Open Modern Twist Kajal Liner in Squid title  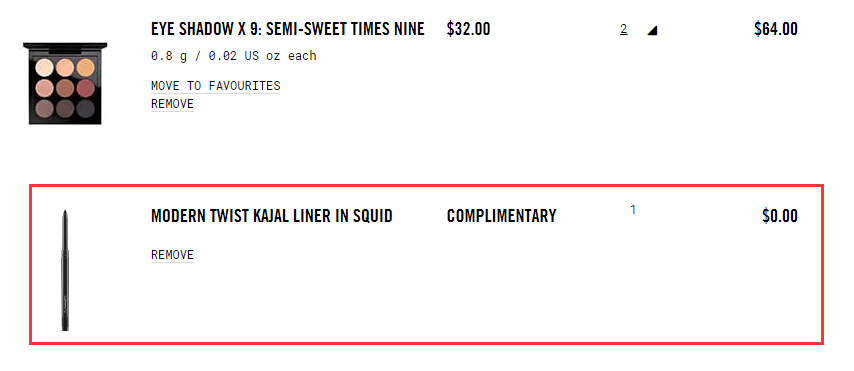pos(272,216)
